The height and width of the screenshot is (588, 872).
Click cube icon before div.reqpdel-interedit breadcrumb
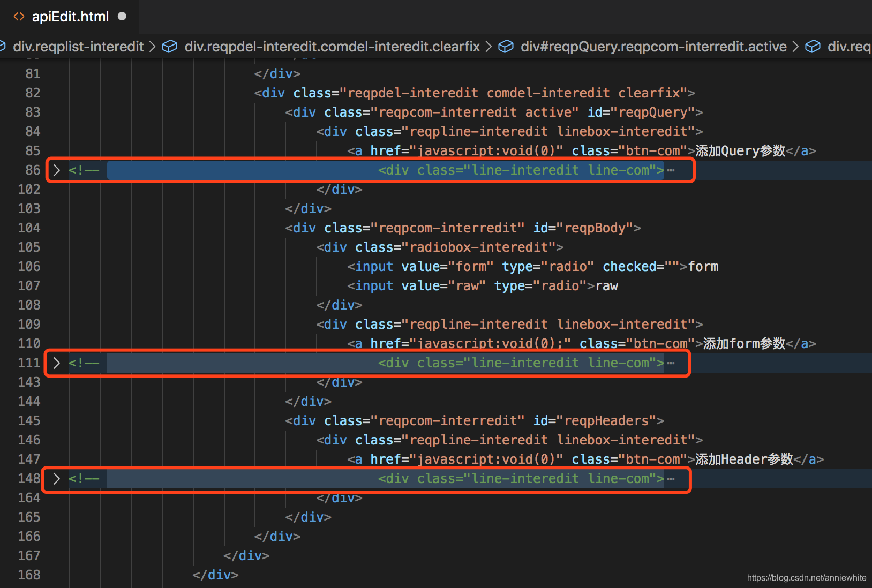click(170, 47)
